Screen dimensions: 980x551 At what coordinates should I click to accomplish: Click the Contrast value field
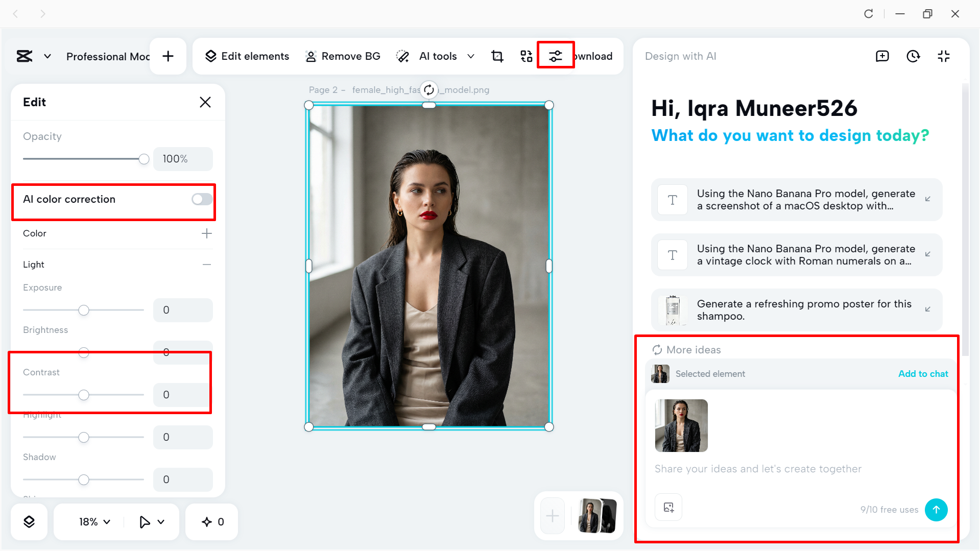click(x=183, y=395)
